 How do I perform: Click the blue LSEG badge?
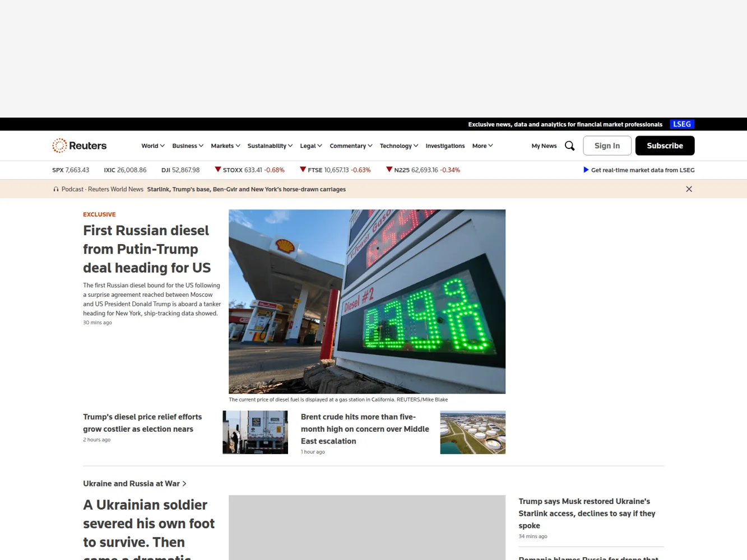tap(682, 124)
